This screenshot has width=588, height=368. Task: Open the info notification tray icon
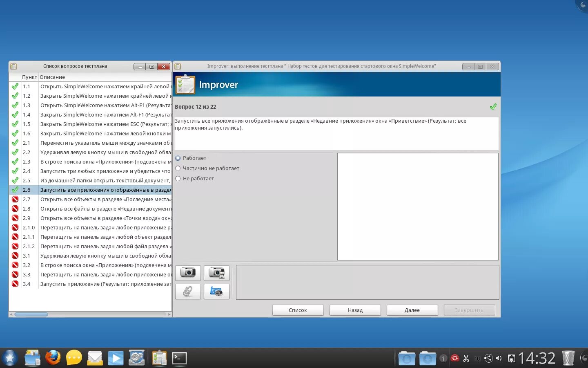[443, 359]
